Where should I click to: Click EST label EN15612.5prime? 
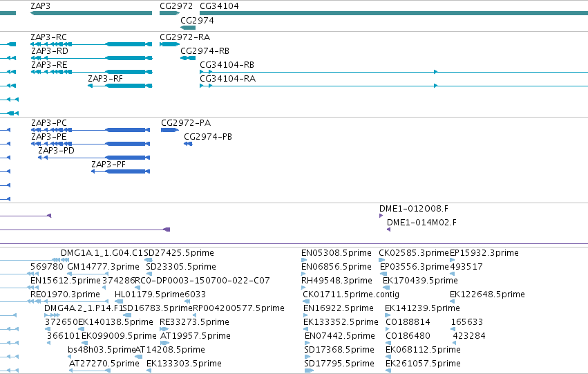(x=65, y=281)
